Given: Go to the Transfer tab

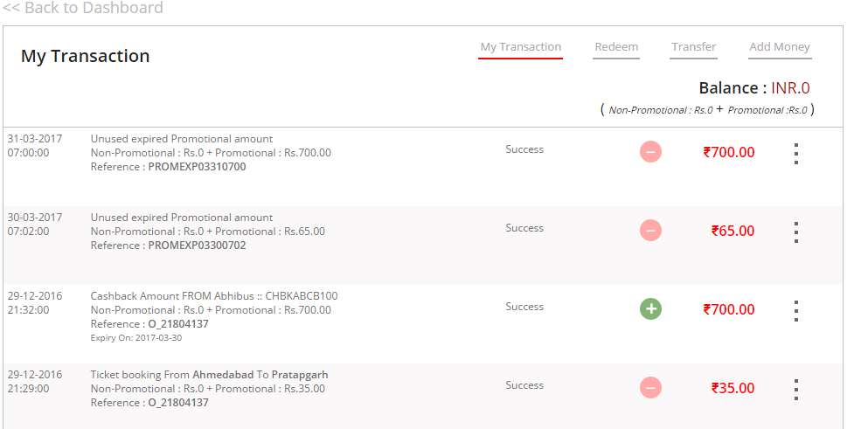Looking at the screenshot, I should pyautogui.click(x=694, y=47).
